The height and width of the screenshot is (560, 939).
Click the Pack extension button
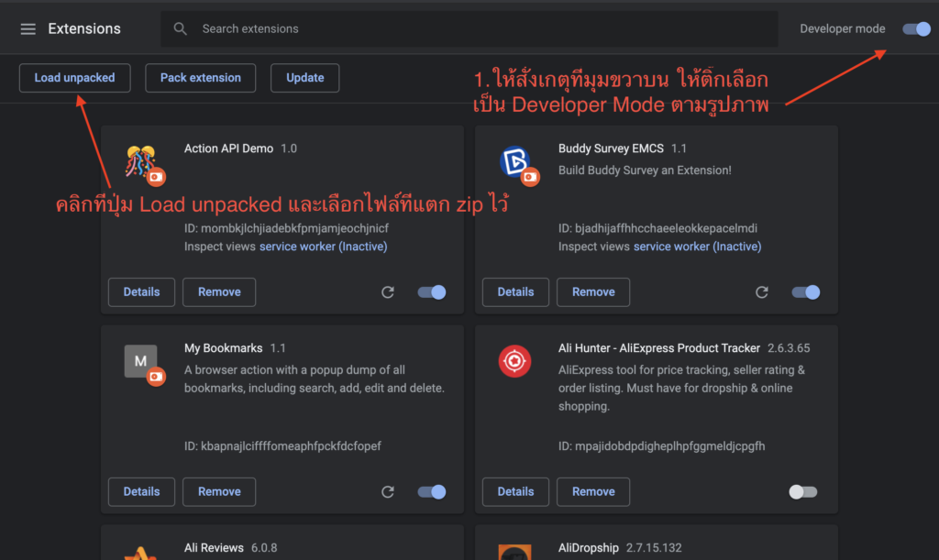tap(201, 78)
